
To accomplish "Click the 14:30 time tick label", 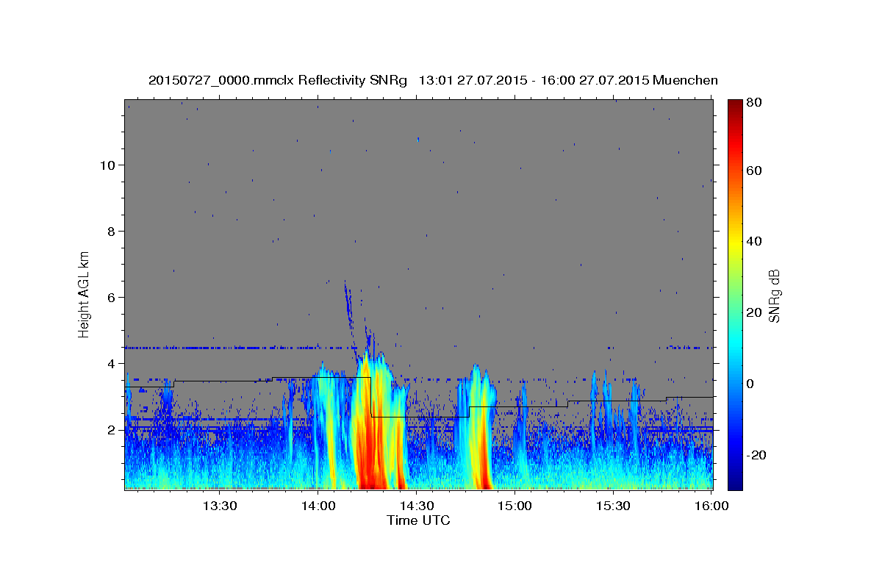I will 416,506.
